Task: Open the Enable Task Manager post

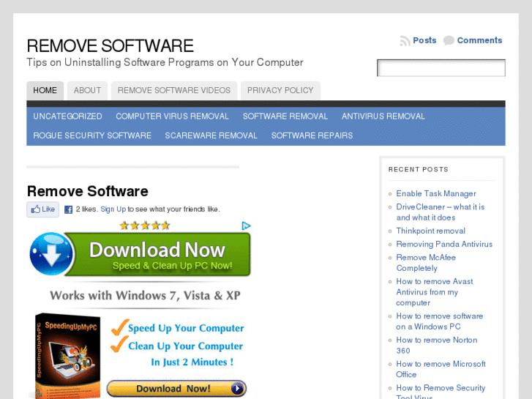Action: [x=436, y=193]
